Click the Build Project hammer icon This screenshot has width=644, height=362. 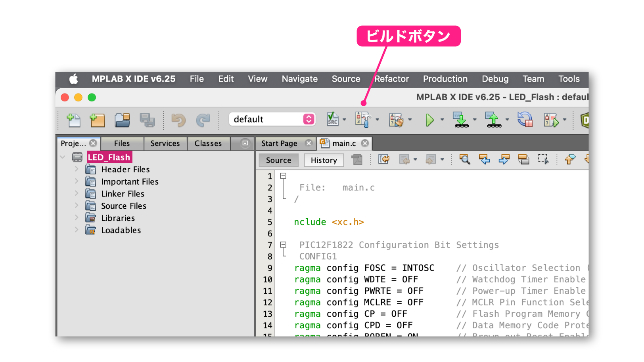pyautogui.click(x=363, y=119)
